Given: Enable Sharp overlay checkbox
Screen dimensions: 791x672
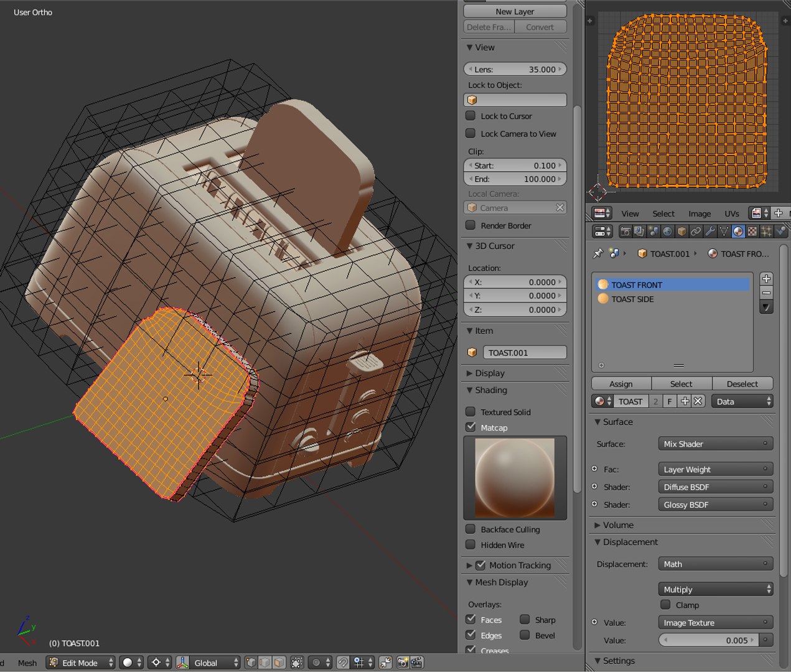Looking at the screenshot, I should [x=525, y=619].
